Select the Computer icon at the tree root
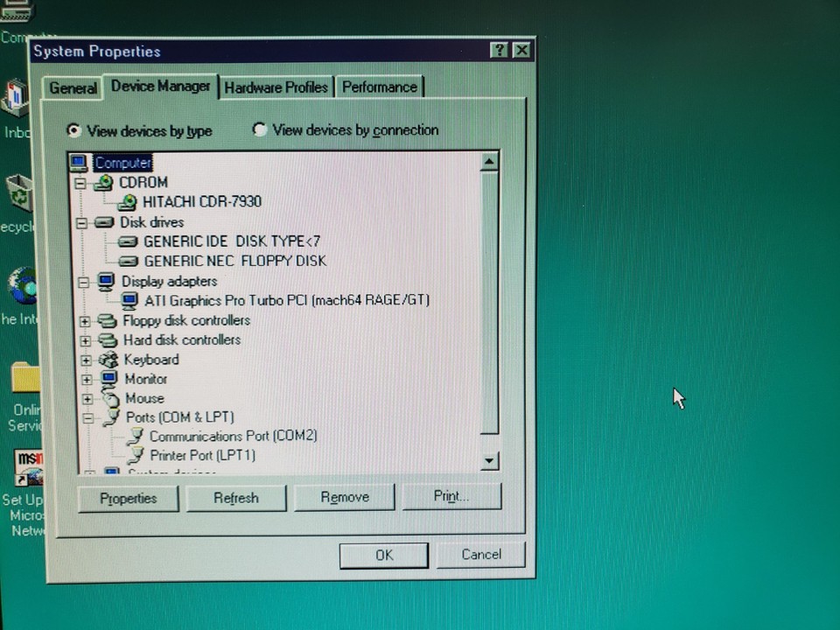The width and height of the screenshot is (840, 630). pos(79,163)
